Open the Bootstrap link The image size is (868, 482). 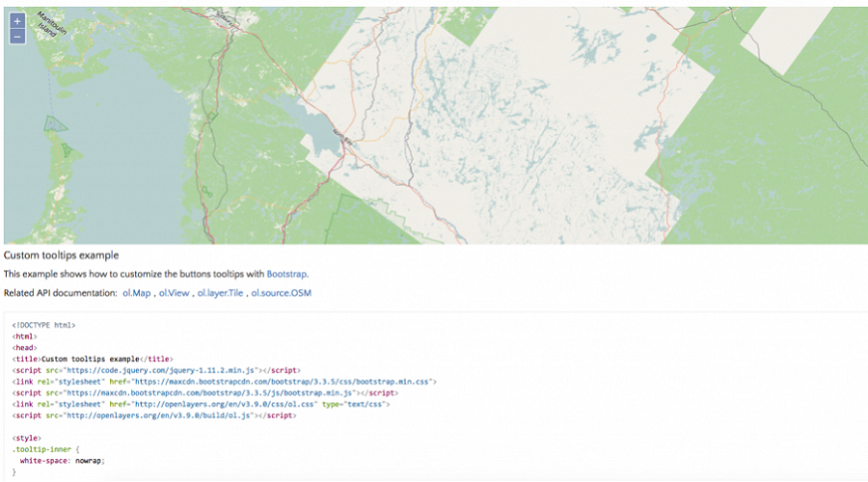click(x=286, y=274)
